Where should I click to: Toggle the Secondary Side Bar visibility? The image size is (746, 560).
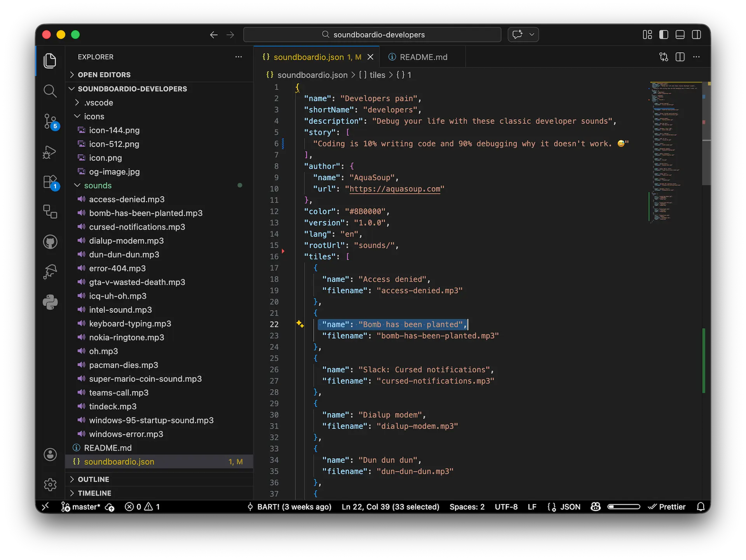click(x=696, y=35)
